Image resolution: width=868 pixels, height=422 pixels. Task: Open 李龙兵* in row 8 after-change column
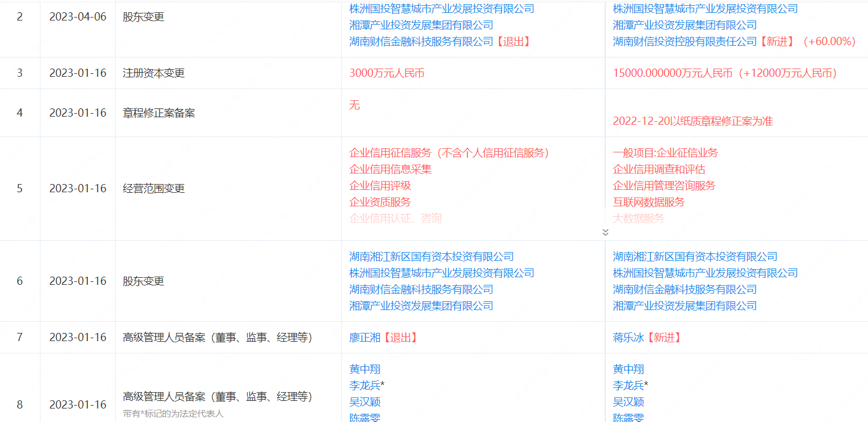click(x=631, y=386)
